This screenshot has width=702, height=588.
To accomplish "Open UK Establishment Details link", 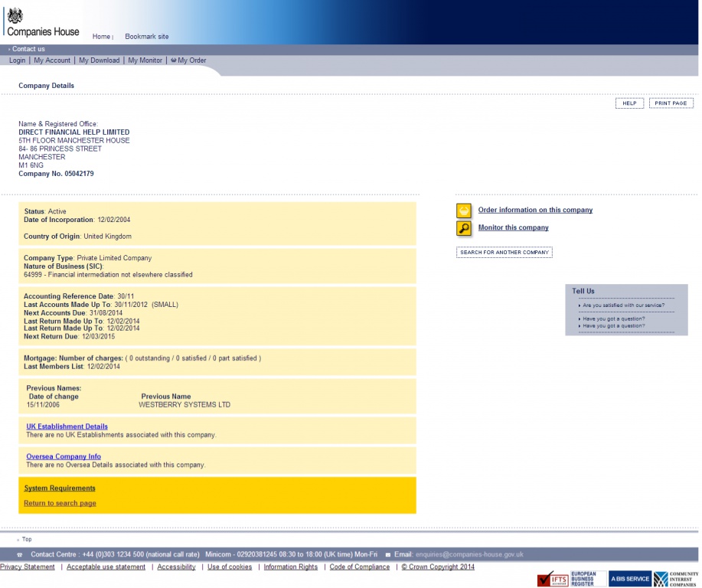I will click(67, 426).
